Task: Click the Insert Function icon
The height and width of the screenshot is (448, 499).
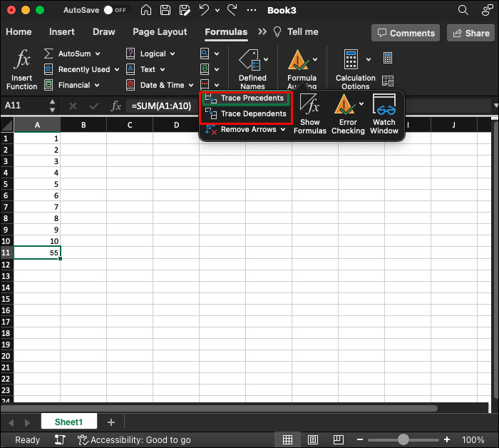Action: tap(22, 69)
